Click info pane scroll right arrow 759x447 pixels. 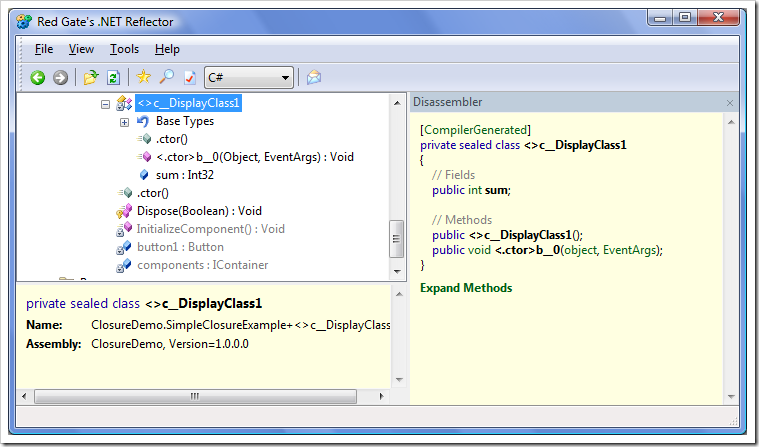pos(381,396)
